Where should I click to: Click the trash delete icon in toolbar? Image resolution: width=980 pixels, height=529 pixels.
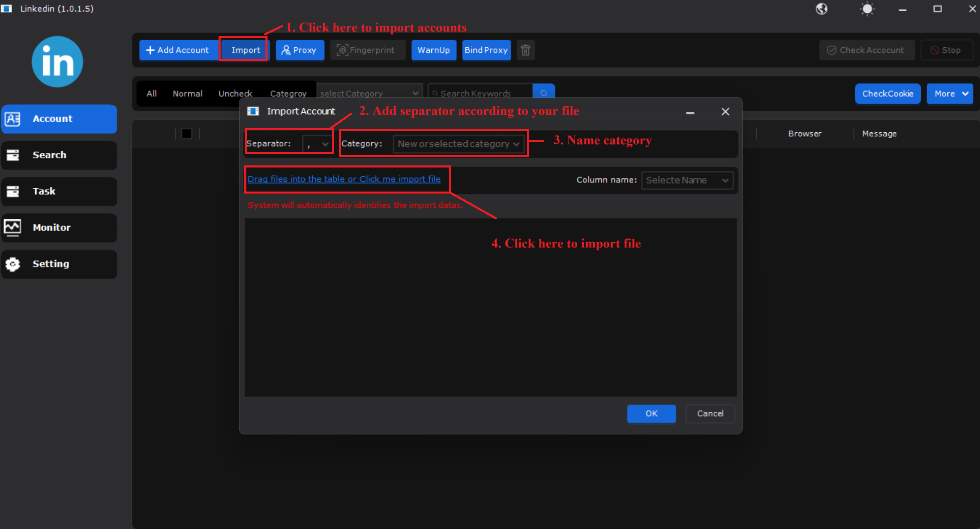tap(525, 50)
